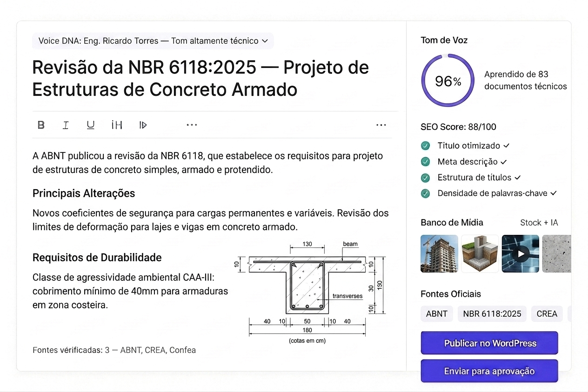Open the Voice DNA dropdown
This screenshot has width=588, height=392.
pyautogui.click(x=153, y=41)
